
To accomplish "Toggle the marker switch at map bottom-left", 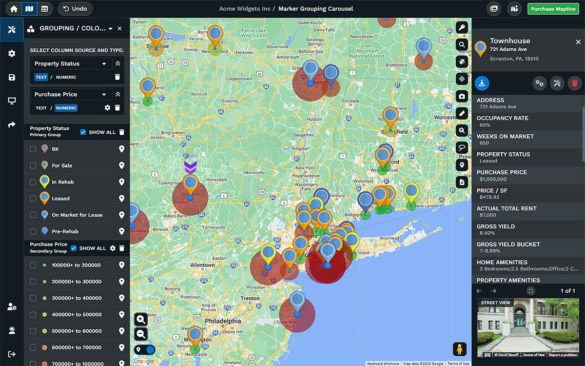I will (146, 350).
